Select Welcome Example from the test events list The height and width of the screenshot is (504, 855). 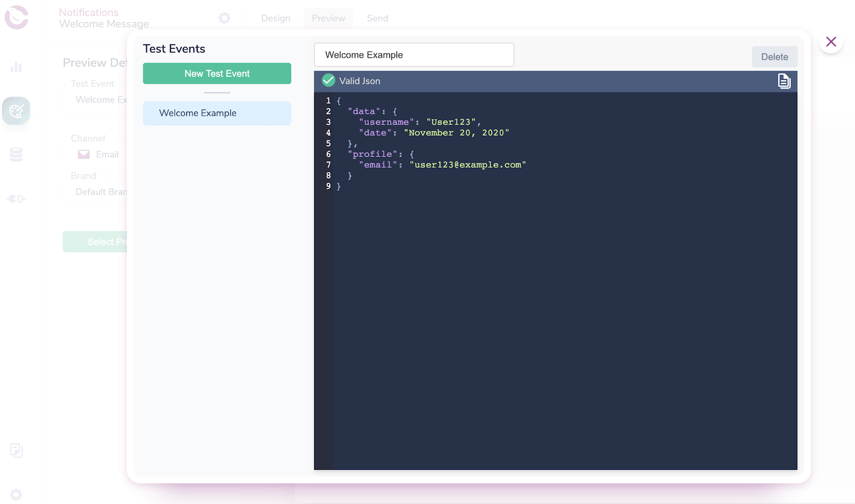coord(216,113)
